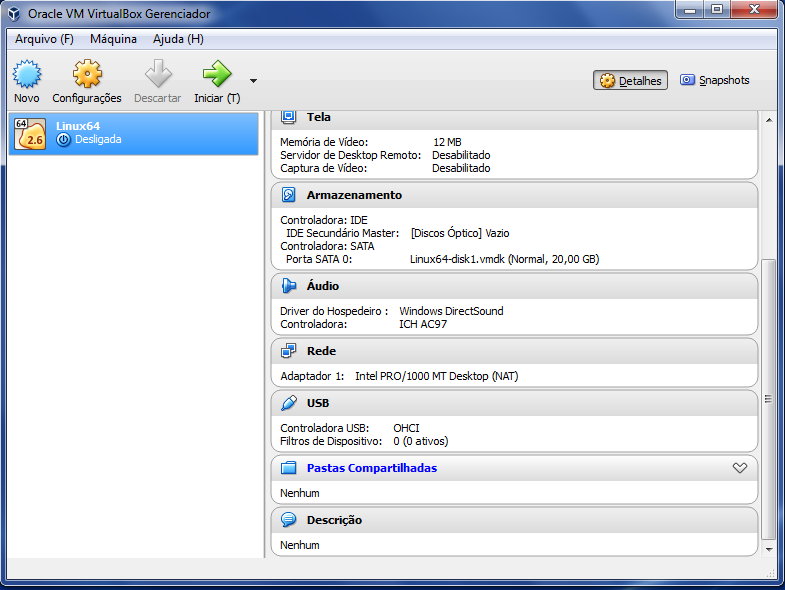Click the Armazenamento section heading
Viewport: 785px width, 590px height.
click(354, 195)
